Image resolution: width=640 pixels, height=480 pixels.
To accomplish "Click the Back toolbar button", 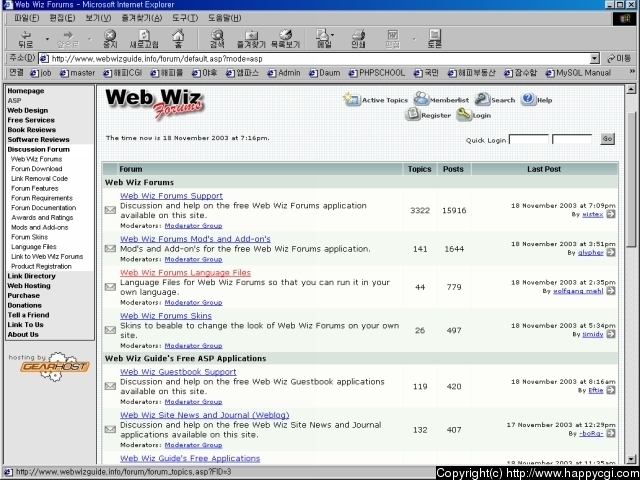I will (26, 39).
